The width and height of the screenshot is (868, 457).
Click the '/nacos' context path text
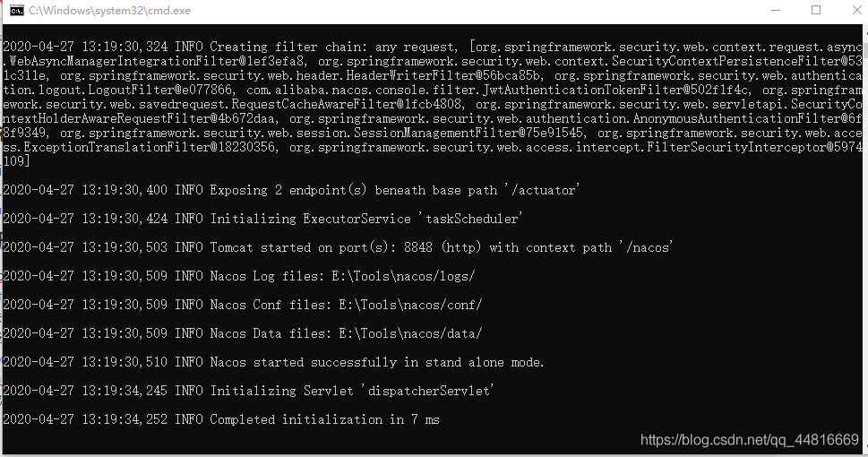(647, 247)
